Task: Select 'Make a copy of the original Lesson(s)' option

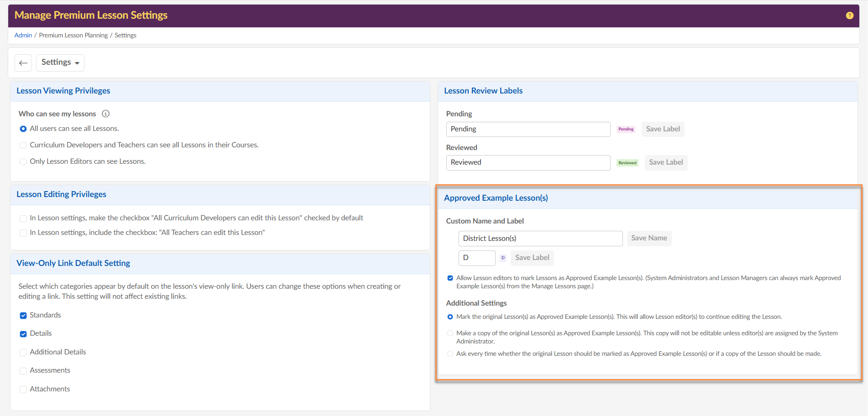Action: coord(450,333)
